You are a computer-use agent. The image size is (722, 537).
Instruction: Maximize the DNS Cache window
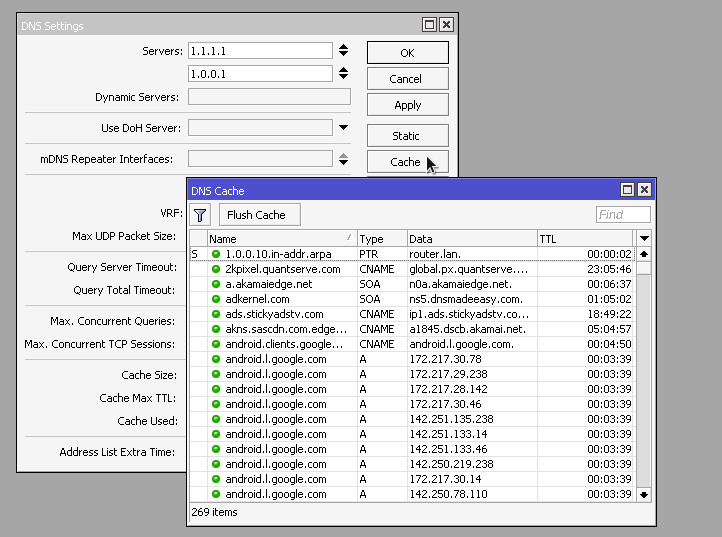(627, 190)
